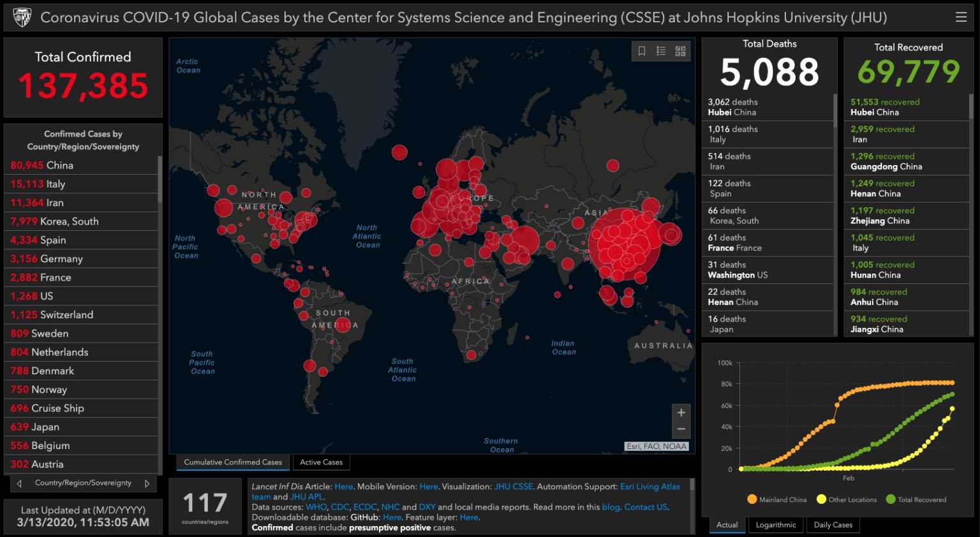Select Switzerland in the country list
This screenshot has height=537, width=980.
point(81,314)
